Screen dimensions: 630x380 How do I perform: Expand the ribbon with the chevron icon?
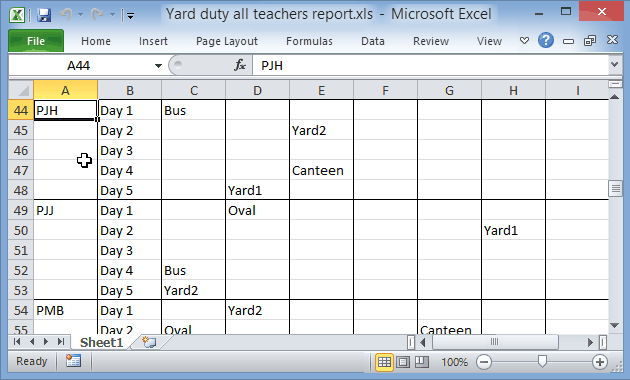coord(524,41)
